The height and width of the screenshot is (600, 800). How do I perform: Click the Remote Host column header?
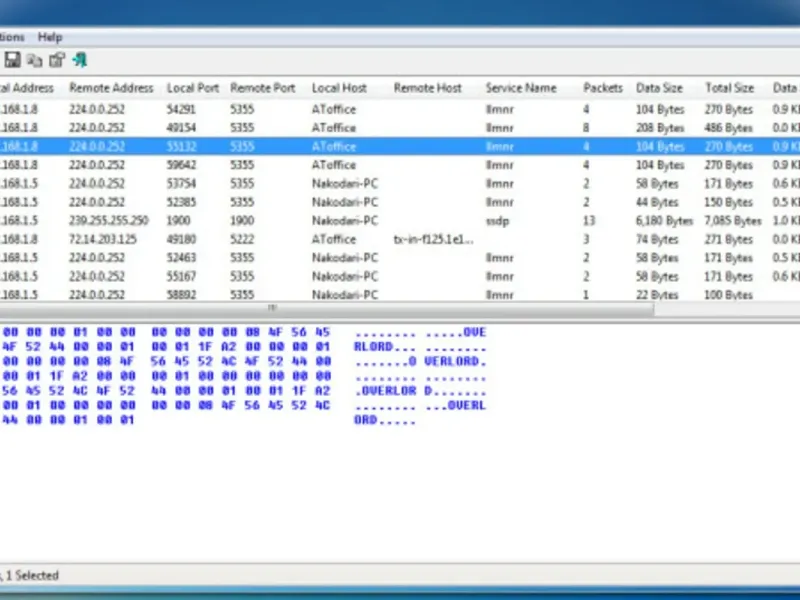427,88
